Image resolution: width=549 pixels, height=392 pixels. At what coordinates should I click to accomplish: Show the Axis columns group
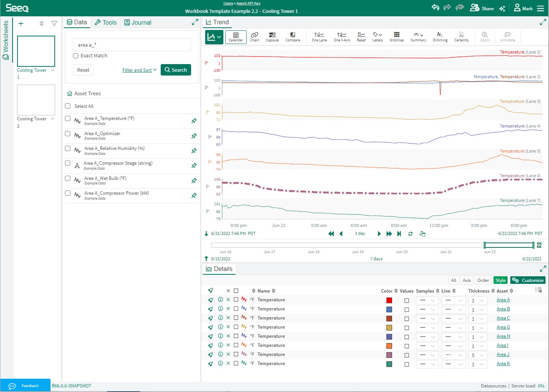coord(467,280)
